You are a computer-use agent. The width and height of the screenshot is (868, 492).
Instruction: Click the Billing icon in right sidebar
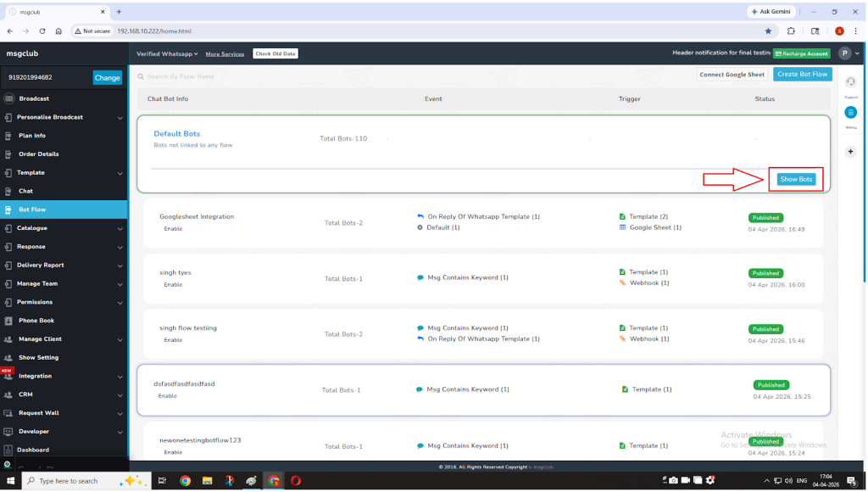[850, 113]
